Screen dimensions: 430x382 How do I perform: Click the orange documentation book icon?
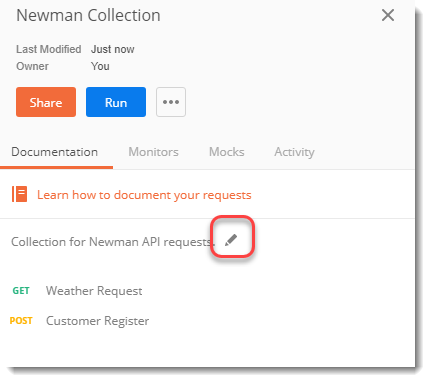(20, 194)
